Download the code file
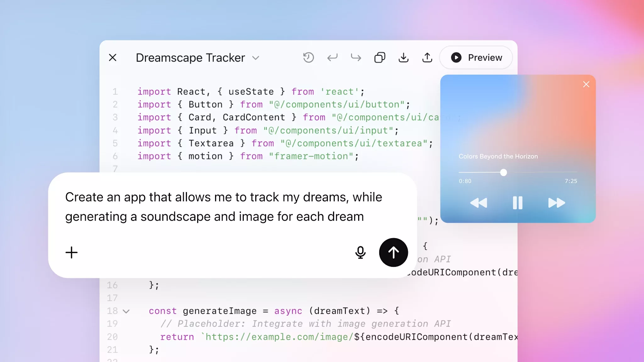644x362 pixels. (404, 58)
